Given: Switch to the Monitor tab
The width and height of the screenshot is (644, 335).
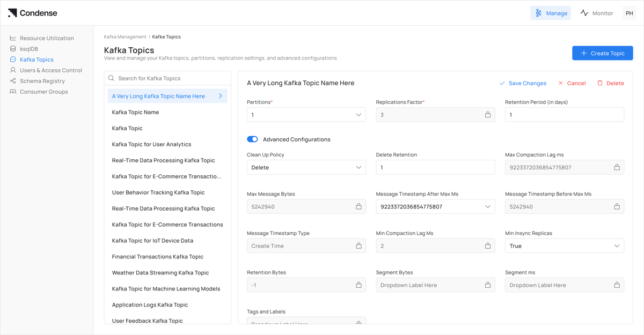Looking at the screenshot, I should (596, 13).
